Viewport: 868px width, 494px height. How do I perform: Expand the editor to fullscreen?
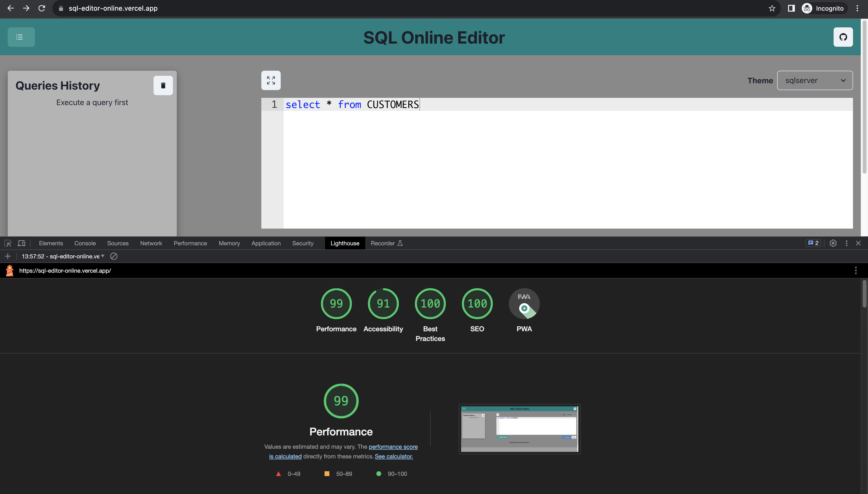tap(271, 80)
